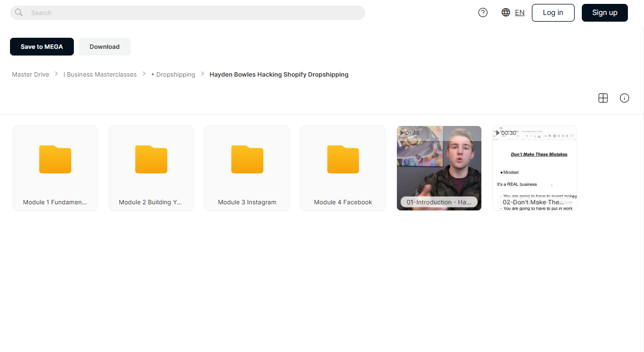
Task: Open Module 1 Fundamentals folder
Action: tap(55, 168)
